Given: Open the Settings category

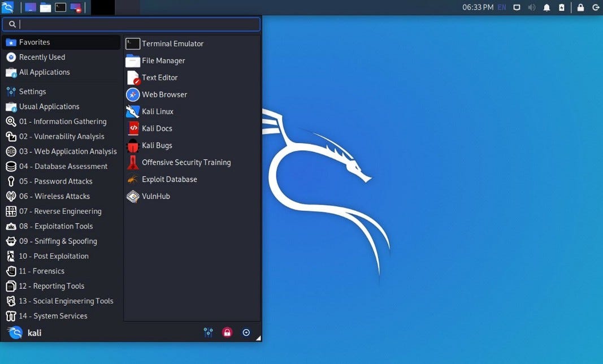Looking at the screenshot, I should pos(61,92).
